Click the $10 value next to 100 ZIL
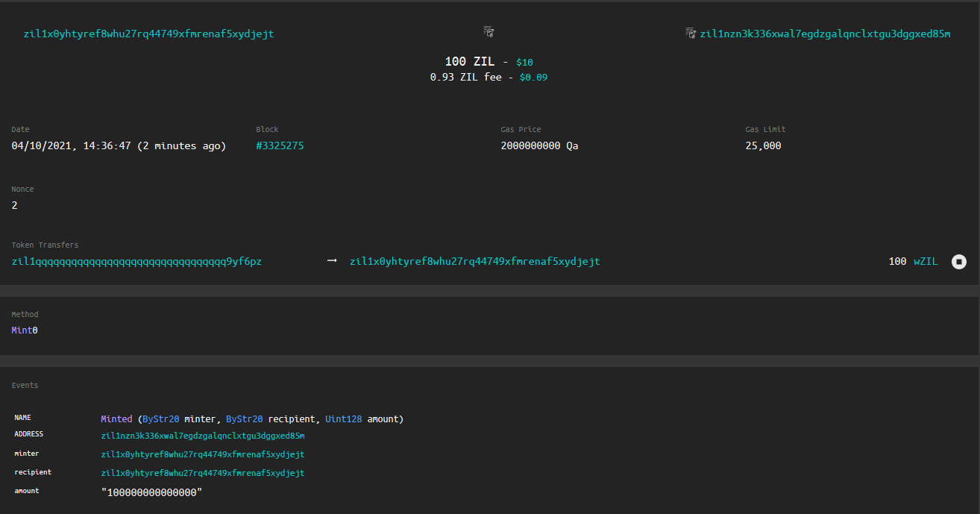 point(524,63)
